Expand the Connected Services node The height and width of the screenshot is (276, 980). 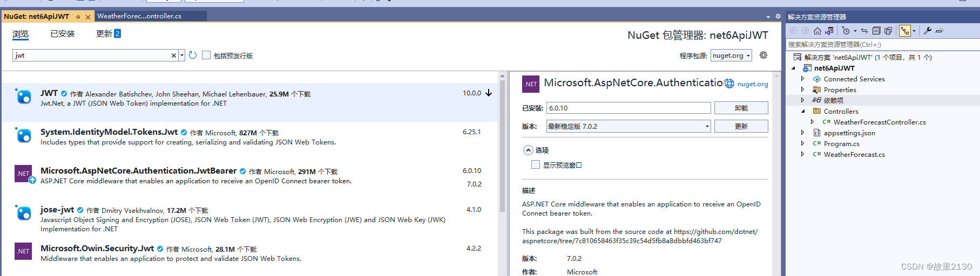pyautogui.click(x=803, y=79)
